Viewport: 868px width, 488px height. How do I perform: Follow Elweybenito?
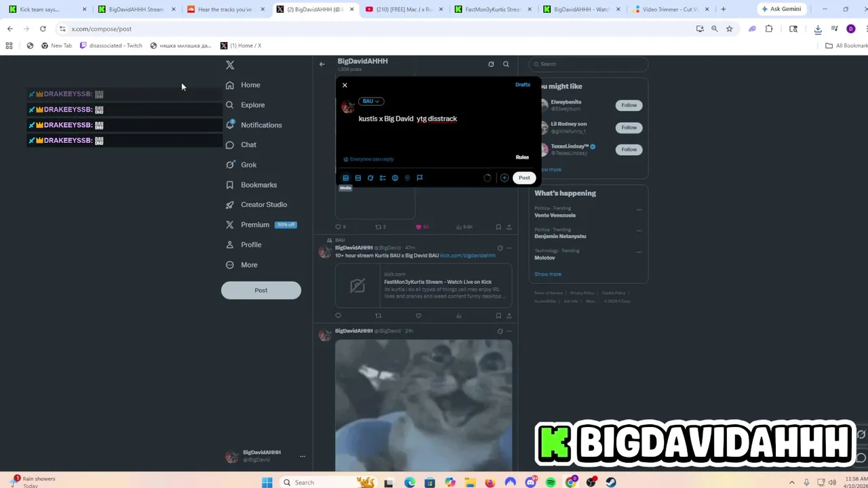coord(629,105)
